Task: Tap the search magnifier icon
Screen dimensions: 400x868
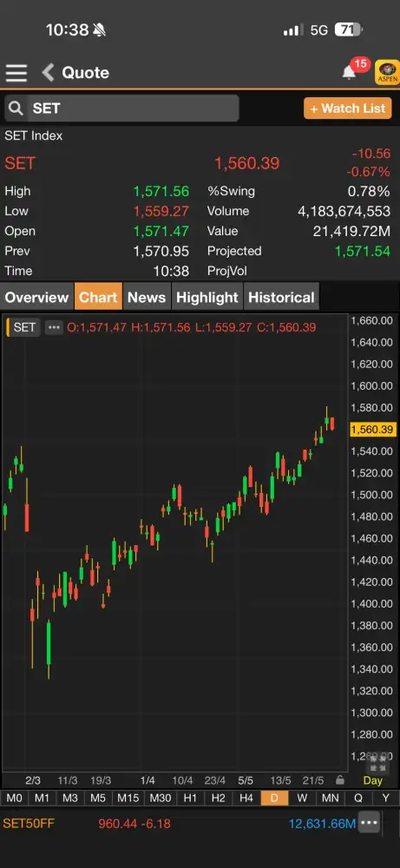Action: click(x=16, y=108)
